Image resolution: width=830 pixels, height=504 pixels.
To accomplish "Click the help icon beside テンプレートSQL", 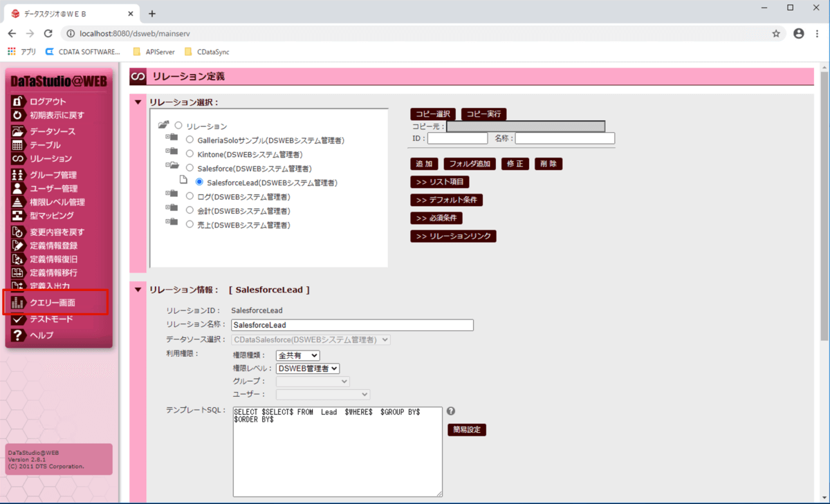I will (451, 411).
